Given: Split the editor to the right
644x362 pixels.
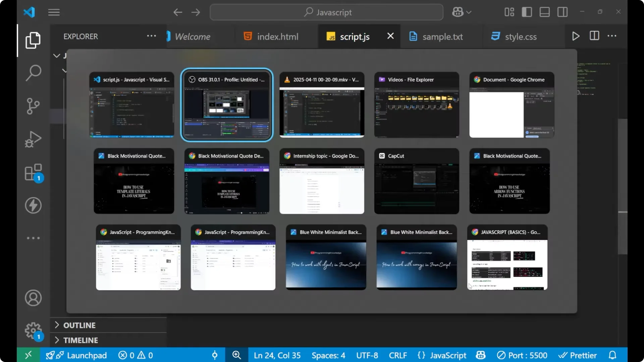Looking at the screenshot, I should click(594, 36).
